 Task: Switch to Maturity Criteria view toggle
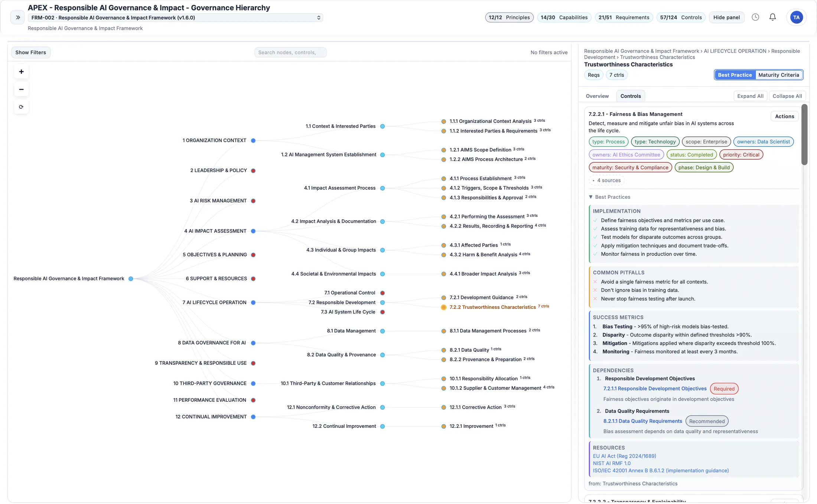tap(779, 75)
